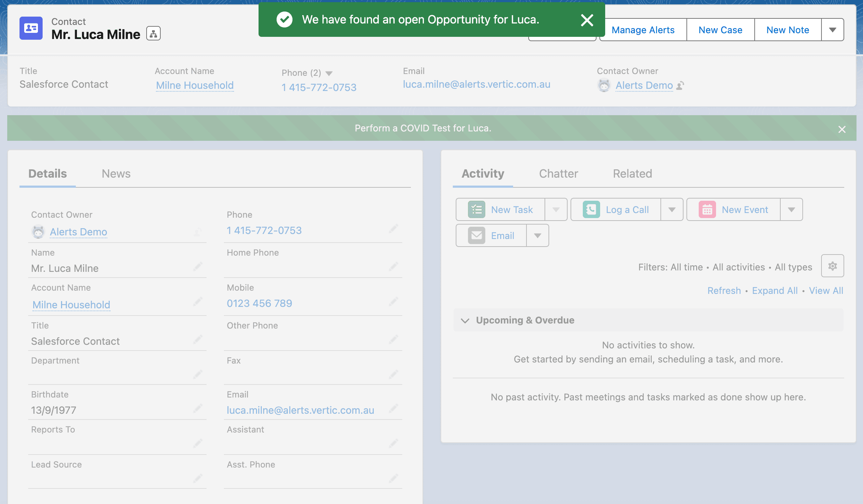863x504 pixels.
Task: Edit the Phone field pencil
Action: pyautogui.click(x=394, y=229)
